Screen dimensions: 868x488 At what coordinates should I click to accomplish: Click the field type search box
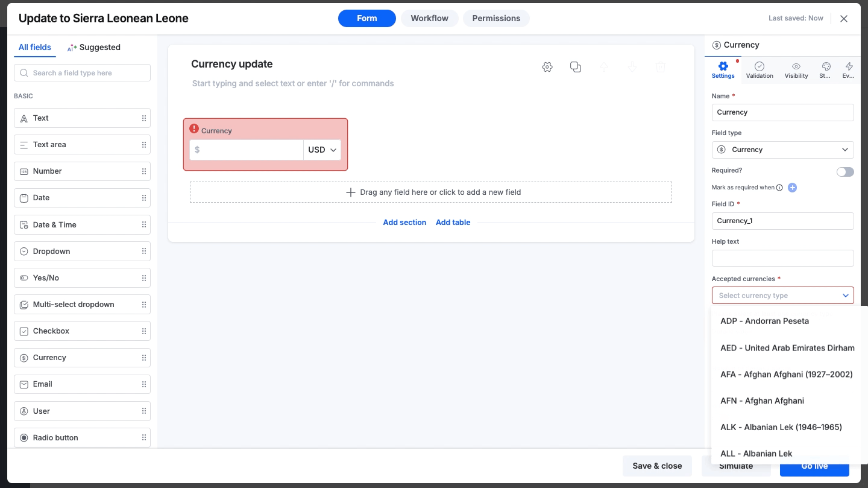point(82,73)
